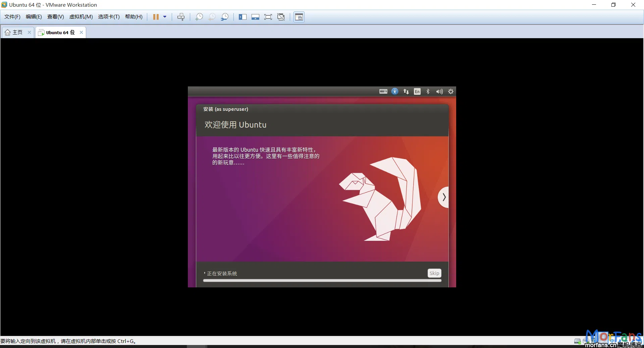644x348 pixels.
Task: Close the VMware Workstation window
Action: click(x=633, y=5)
